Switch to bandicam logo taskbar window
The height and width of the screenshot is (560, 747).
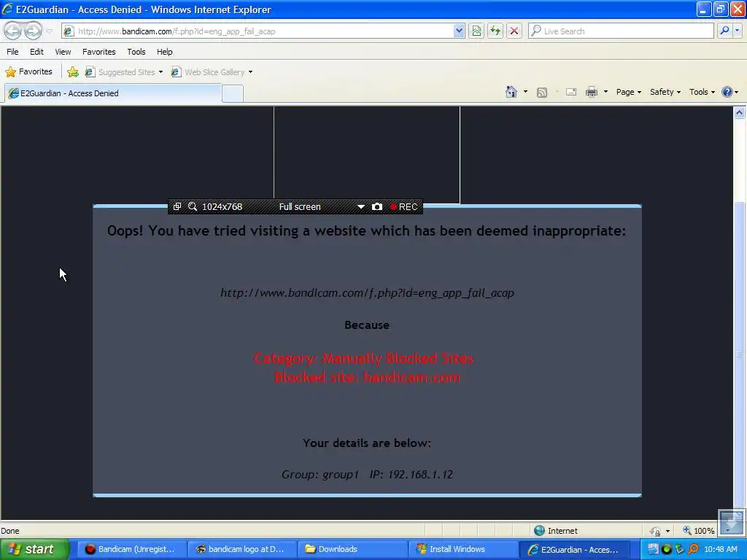point(242,550)
